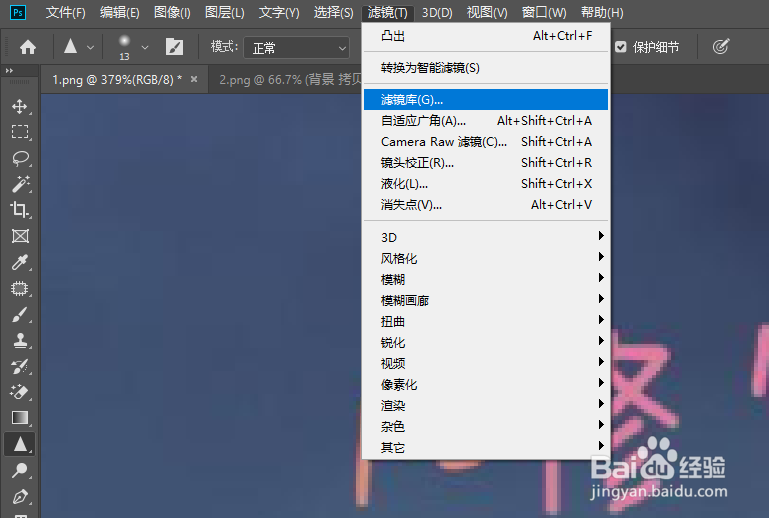
Task: Select the Spot Healing Brush tool
Action: click(20, 288)
